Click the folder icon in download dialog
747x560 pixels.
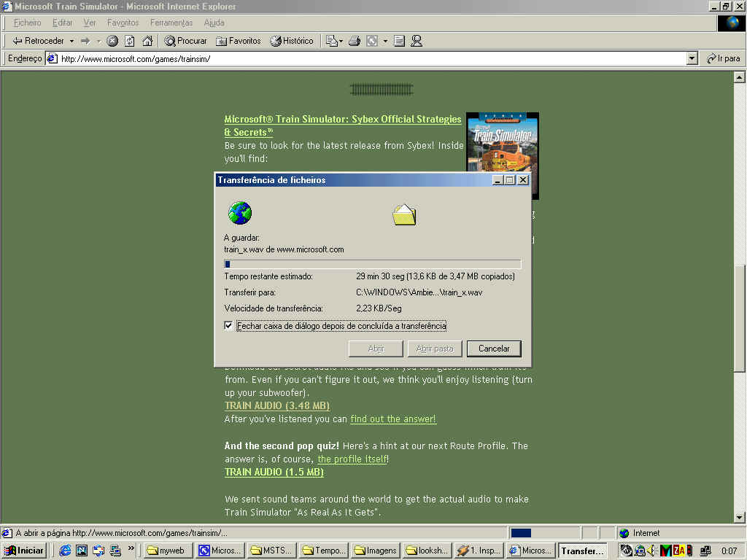[x=404, y=215]
